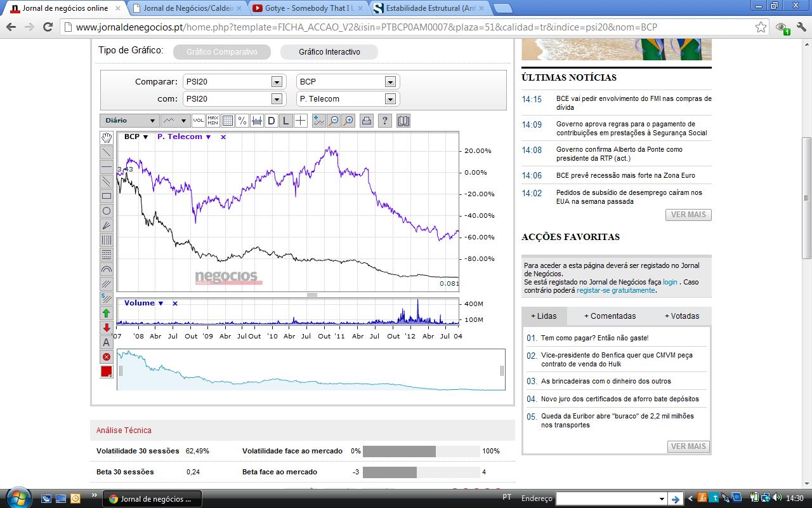Screen dimensions: 812x508
Task: Expand the Volume series menu arrow
Action: click(160, 304)
